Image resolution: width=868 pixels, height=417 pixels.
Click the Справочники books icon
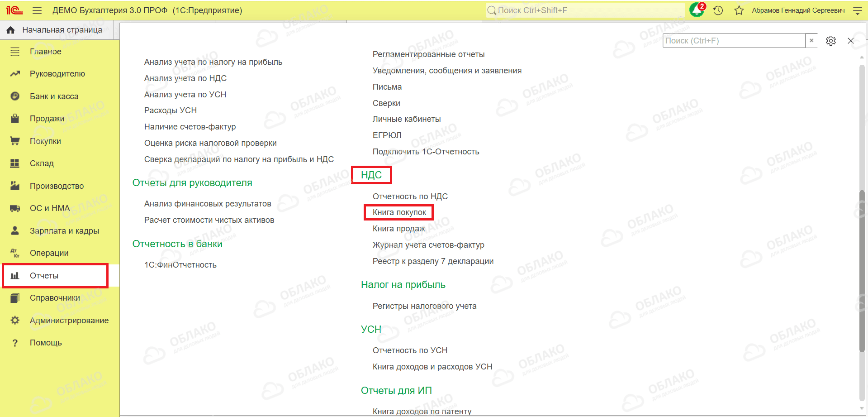click(15, 298)
